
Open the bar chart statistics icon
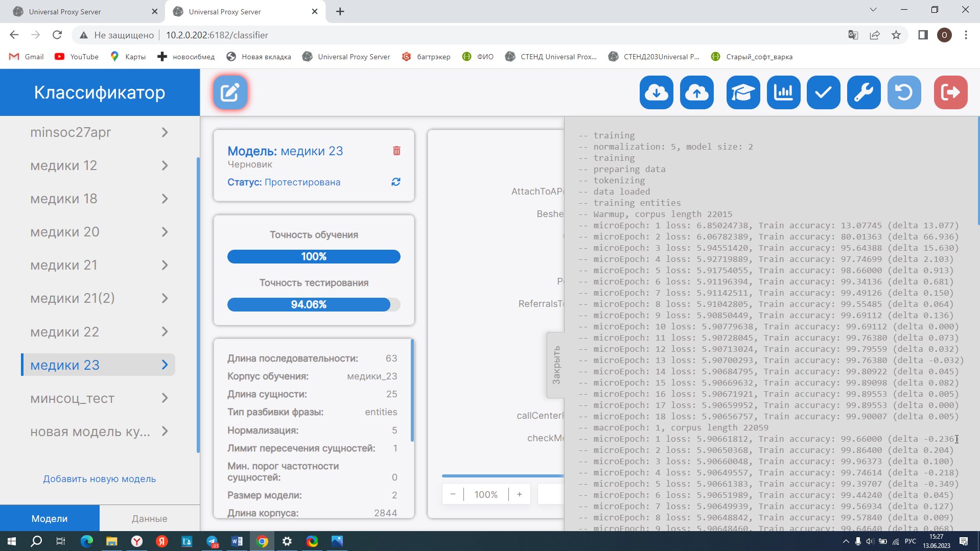pos(783,92)
